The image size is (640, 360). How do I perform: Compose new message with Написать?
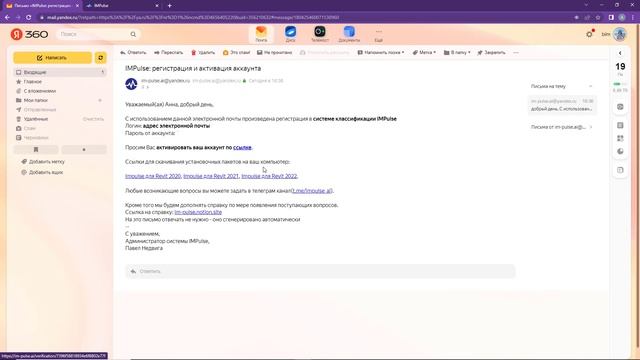coord(52,58)
